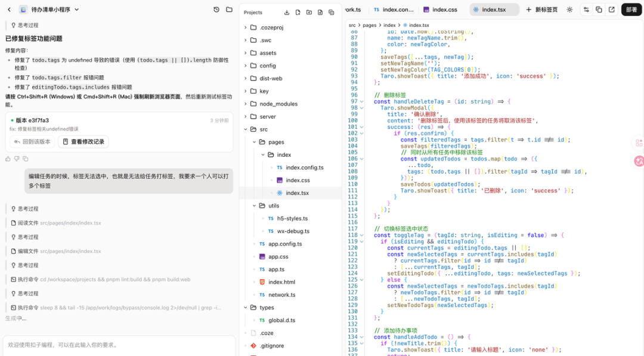
Task: Collapse the types folder
Action: (245, 308)
